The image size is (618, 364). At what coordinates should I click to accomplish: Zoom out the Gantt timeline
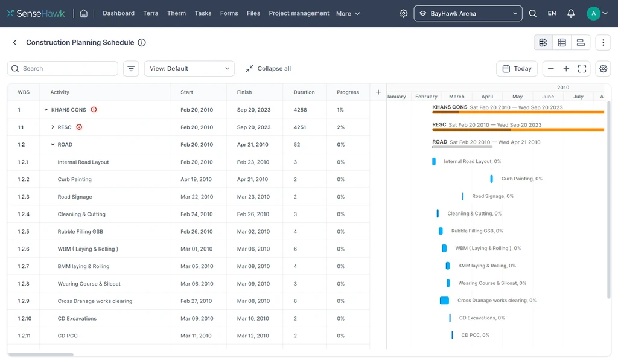coord(551,69)
